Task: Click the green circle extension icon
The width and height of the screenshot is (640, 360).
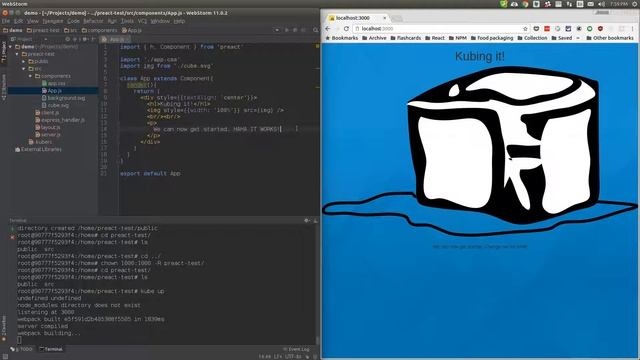Action: click(589, 29)
